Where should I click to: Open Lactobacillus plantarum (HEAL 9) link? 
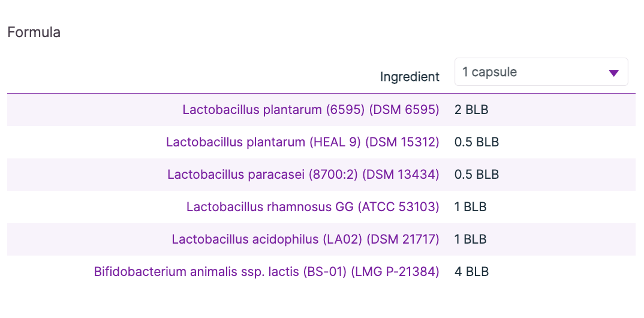pyautogui.click(x=302, y=142)
